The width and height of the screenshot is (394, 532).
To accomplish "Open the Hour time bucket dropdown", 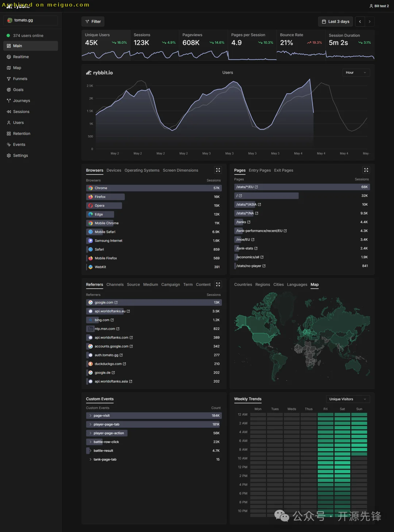I will (x=356, y=73).
